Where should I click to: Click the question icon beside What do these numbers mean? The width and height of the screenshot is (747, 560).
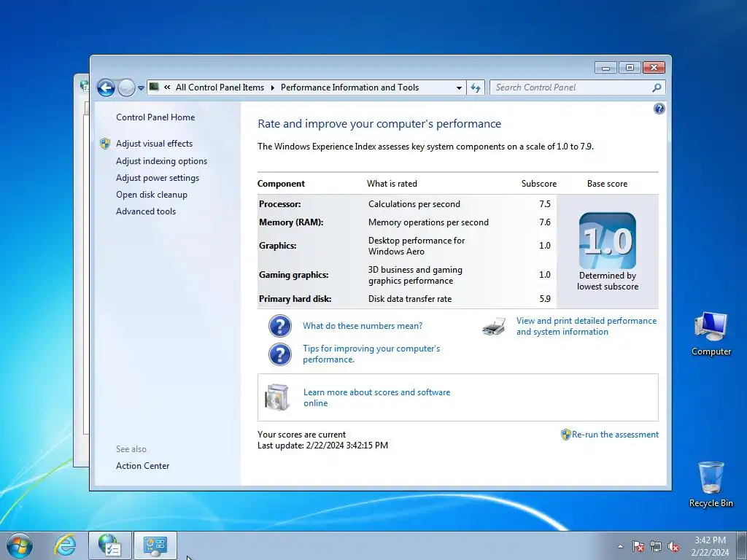click(280, 326)
